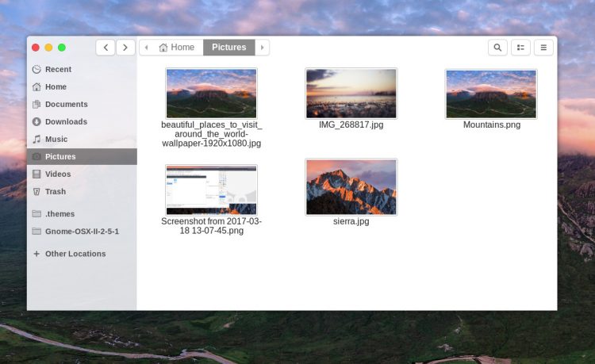Select the Home path bar button
The height and width of the screenshot is (364, 595).
click(177, 48)
